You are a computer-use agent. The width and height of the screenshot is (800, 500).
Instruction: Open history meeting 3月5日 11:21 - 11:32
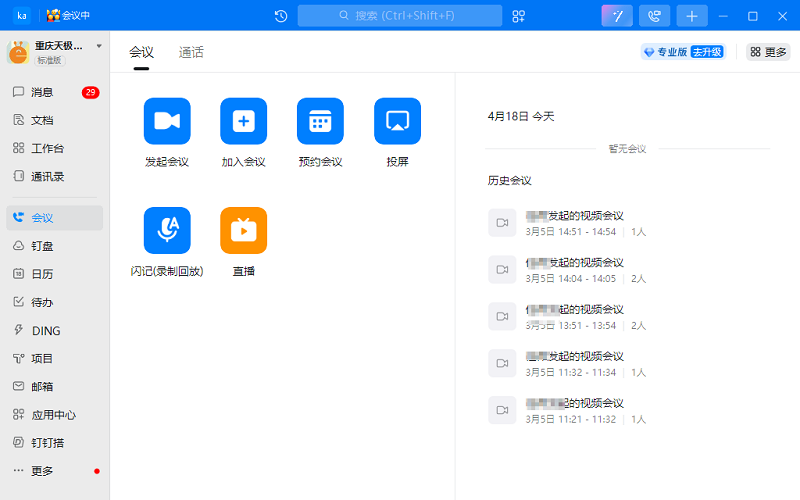567,411
